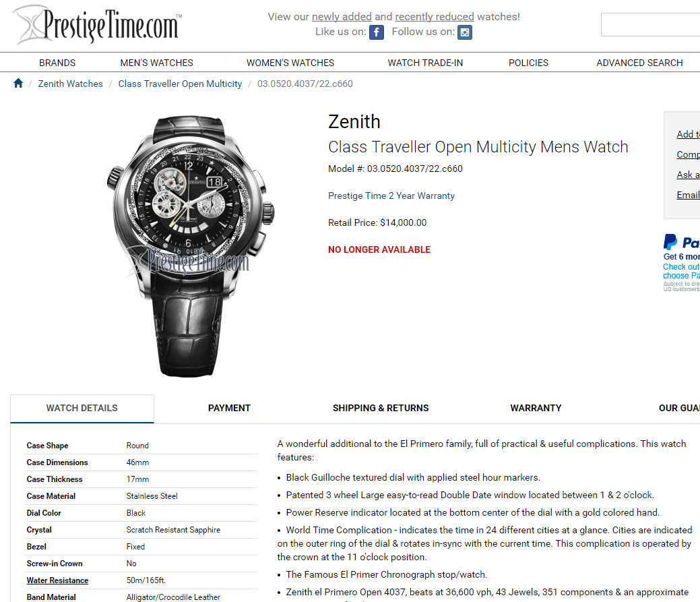Open the Policies menu
This screenshot has width=700, height=602.
[529, 63]
